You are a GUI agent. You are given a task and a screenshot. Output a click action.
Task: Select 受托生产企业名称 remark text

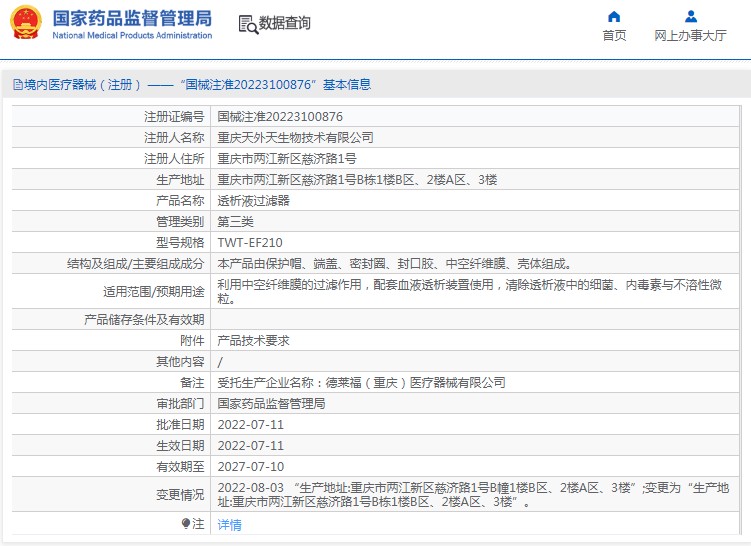(x=362, y=383)
